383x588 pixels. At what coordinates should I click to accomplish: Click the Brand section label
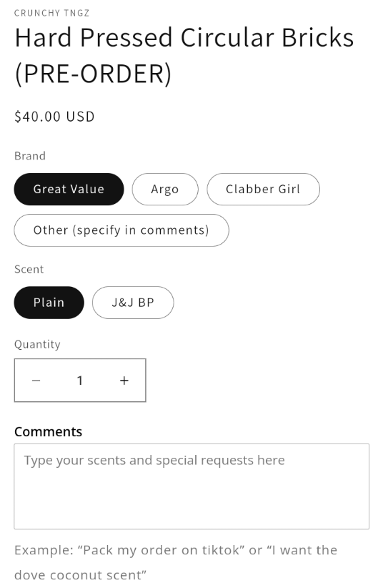click(x=30, y=156)
